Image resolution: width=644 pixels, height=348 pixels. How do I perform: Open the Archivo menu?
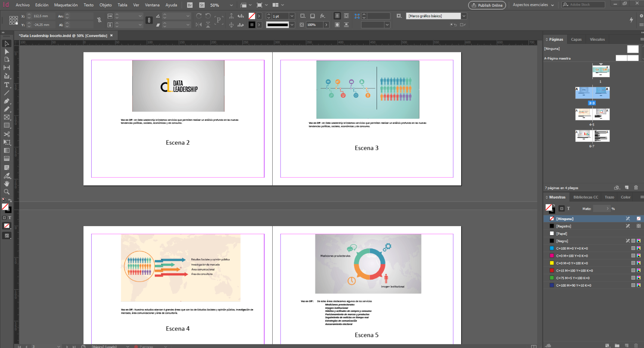(22, 5)
